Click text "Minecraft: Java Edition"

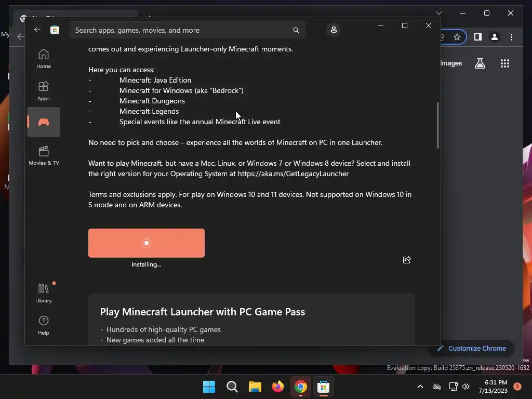[155, 80]
